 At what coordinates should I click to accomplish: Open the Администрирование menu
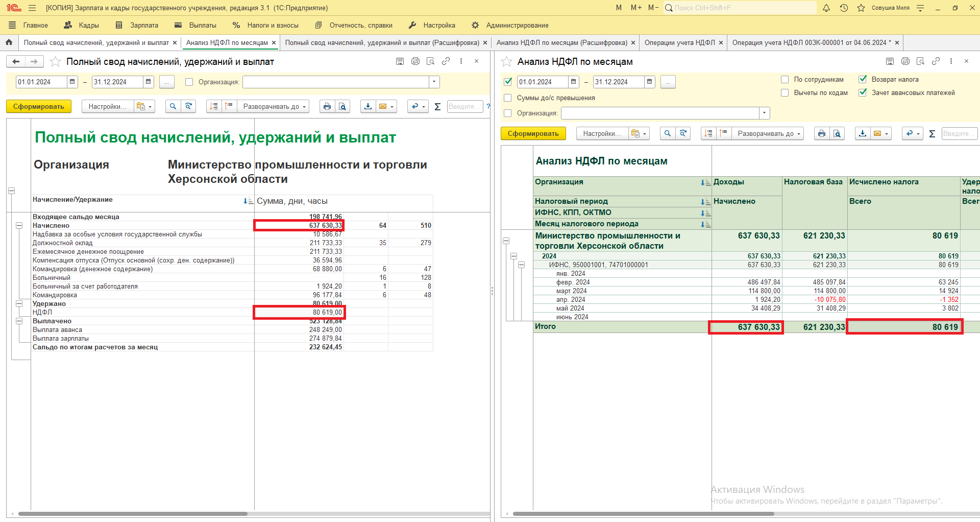point(510,25)
